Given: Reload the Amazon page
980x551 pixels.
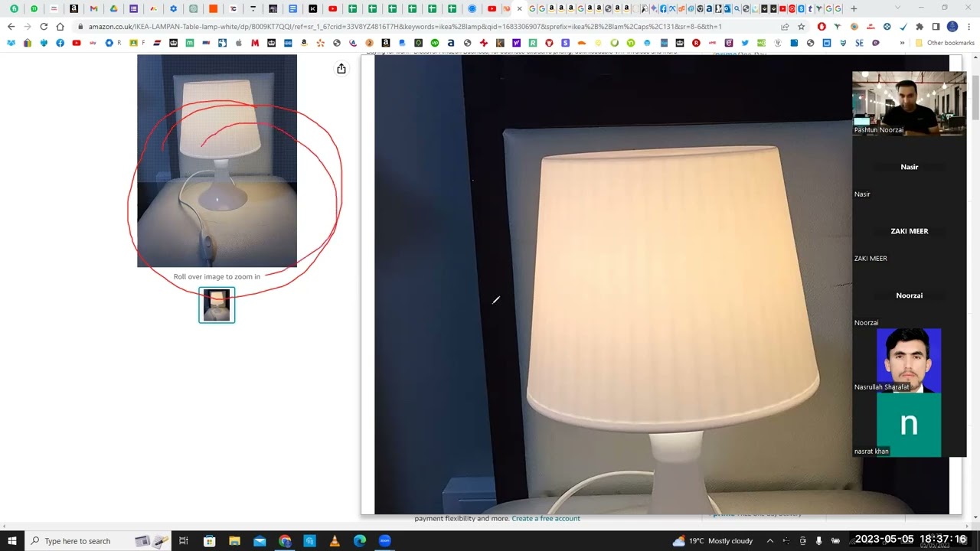Looking at the screenshot, I should [44, 26].
